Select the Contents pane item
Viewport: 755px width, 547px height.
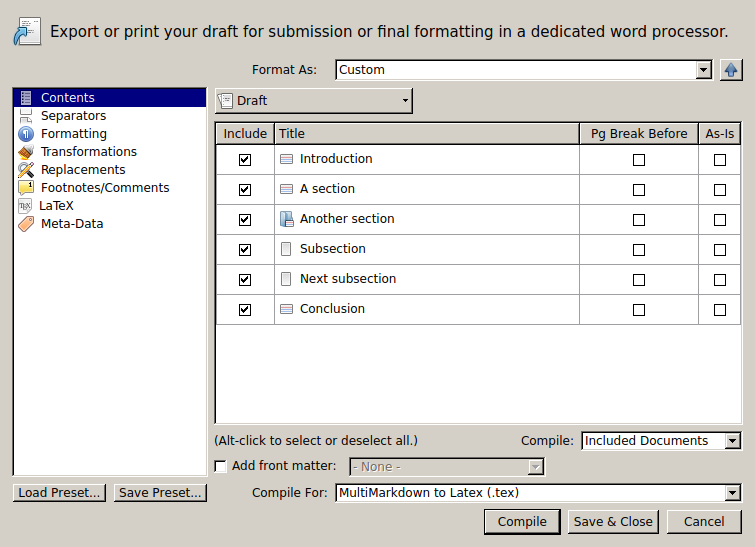tap(110, 98)
